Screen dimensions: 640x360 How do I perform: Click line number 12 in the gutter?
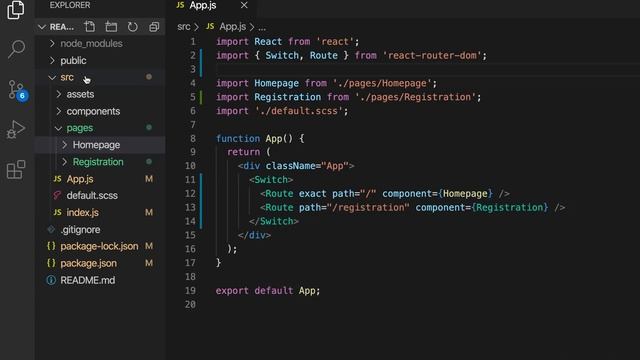point(190,193)
